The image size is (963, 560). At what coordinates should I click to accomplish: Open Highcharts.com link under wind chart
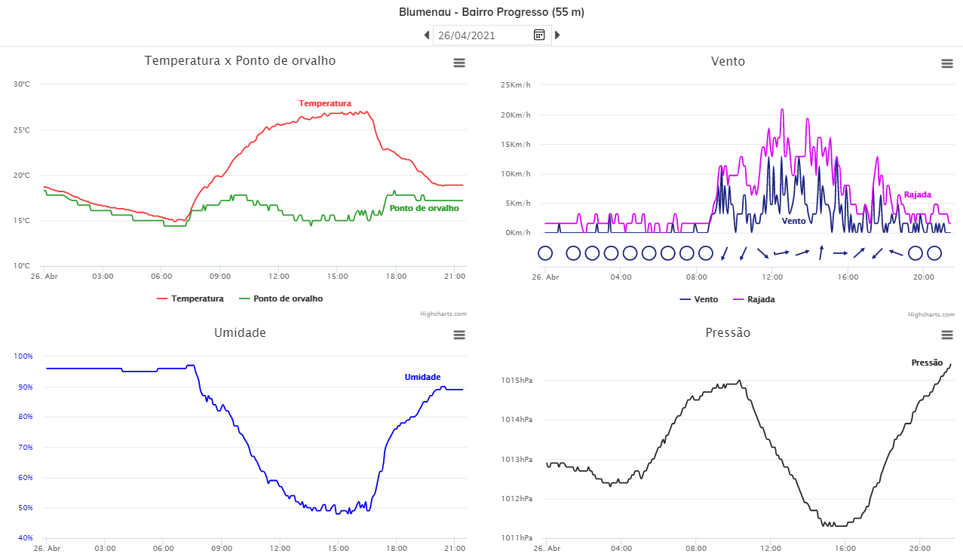931,314
